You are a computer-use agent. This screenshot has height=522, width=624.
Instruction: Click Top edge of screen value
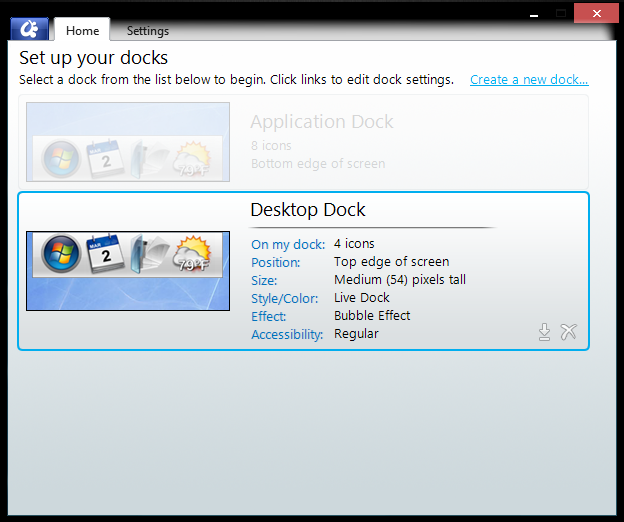pyautogui.click(x=392, y=262)
